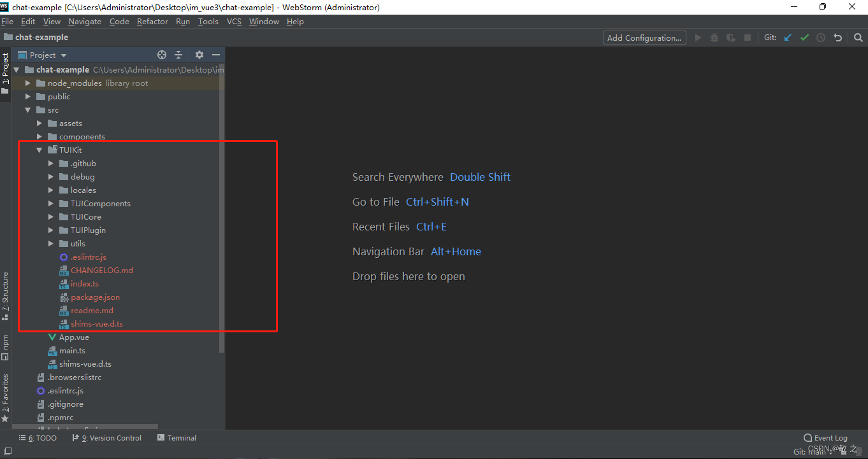Image resolution: width=868 pixels, height=459 pixels.
Task: Toggle the 1: Project side tab
Action: (5, 73)
